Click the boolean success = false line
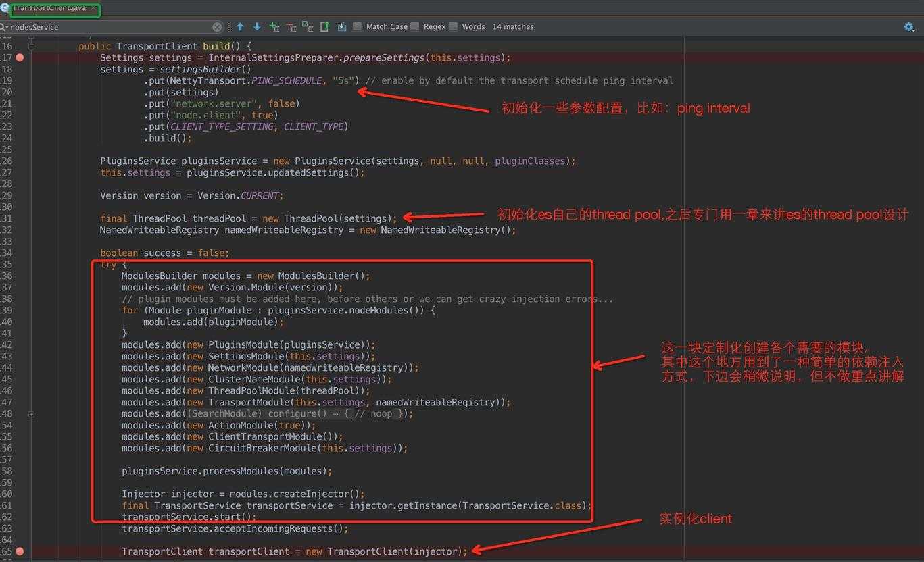924x562 pixels. (x=165, y=253)
